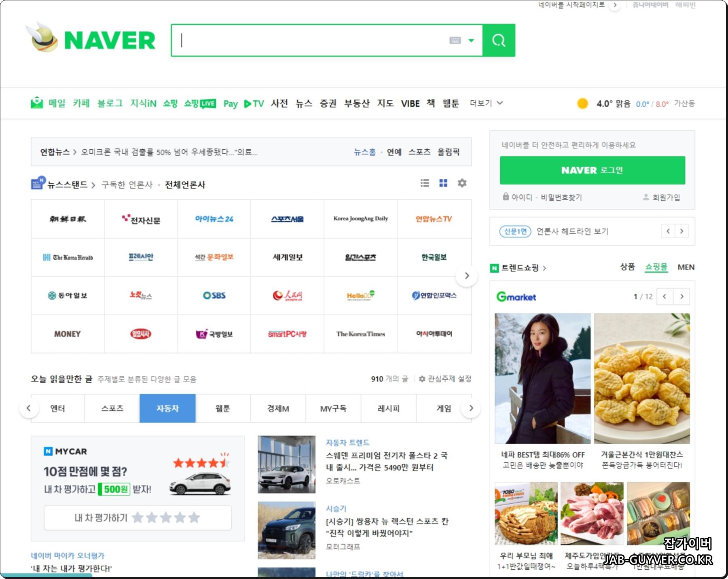728x579 pixels.
Task: Open the Gmarket black jacket product image
Action: click(543, 378)
